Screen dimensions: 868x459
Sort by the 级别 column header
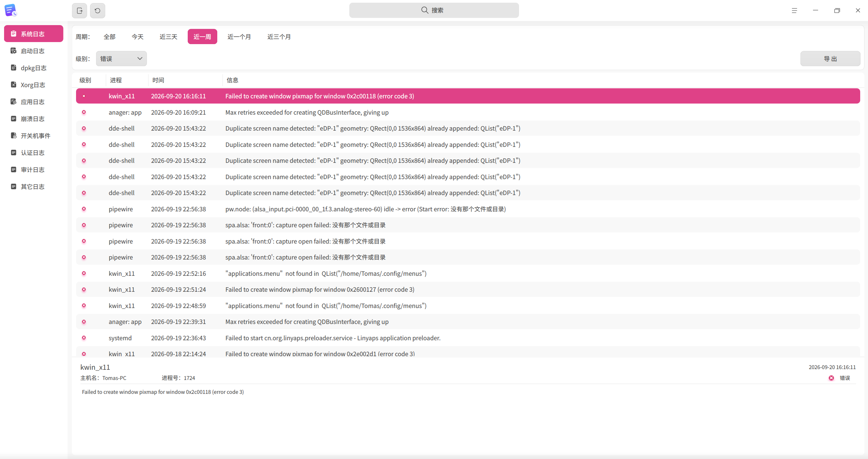89,80
